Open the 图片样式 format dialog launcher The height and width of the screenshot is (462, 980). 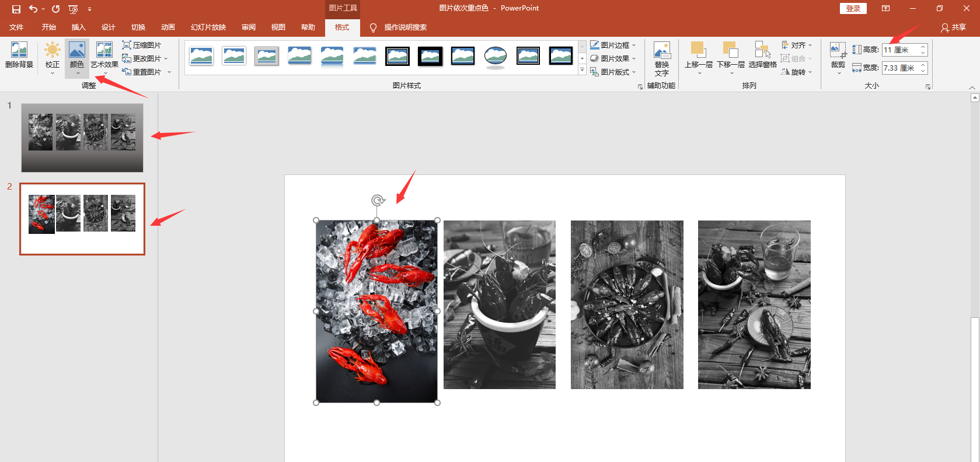[640, 87]
